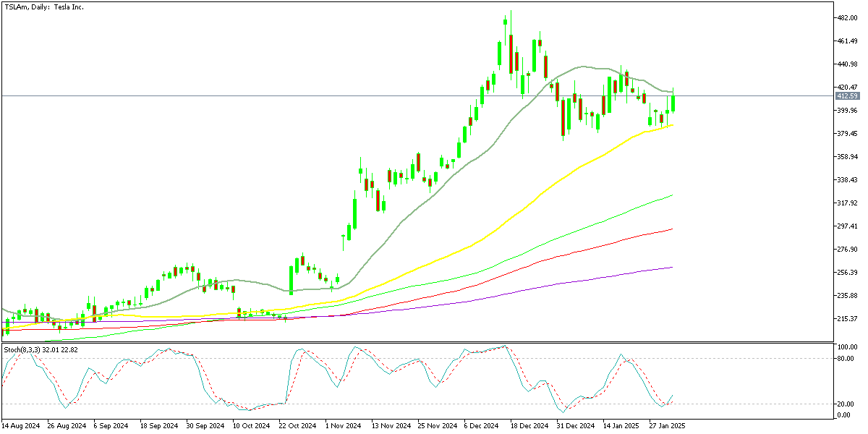Select the 18 Dec 2024 date label
The width and height of the screenshot is (868, 434).
tap(530, 427)
